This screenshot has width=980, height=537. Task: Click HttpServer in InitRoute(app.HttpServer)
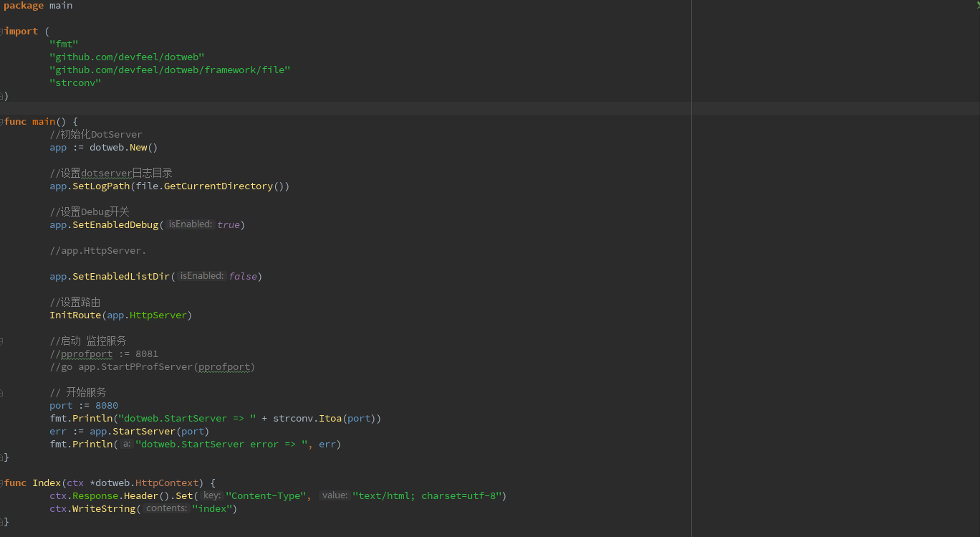tap(158, 315)
